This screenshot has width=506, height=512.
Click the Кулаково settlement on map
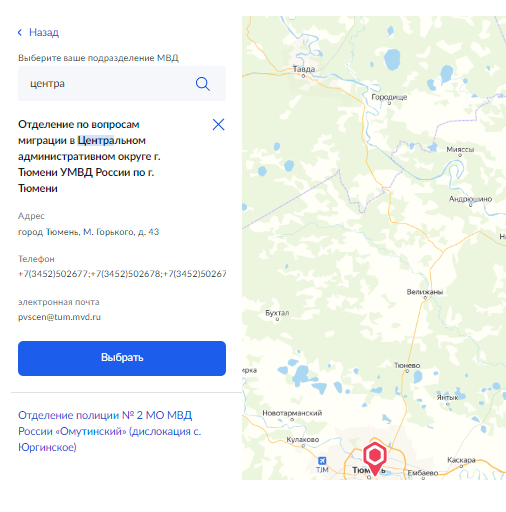click(x=303, y=440)
